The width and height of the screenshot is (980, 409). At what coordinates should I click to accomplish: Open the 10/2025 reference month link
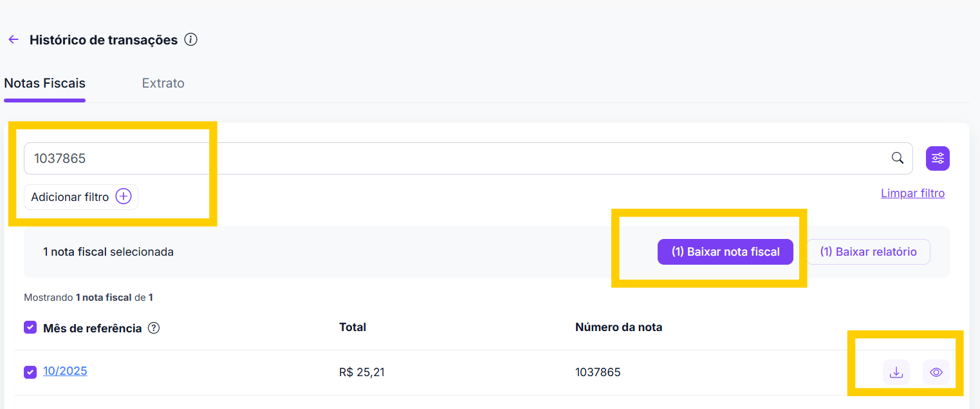click(x=65, y=371)
